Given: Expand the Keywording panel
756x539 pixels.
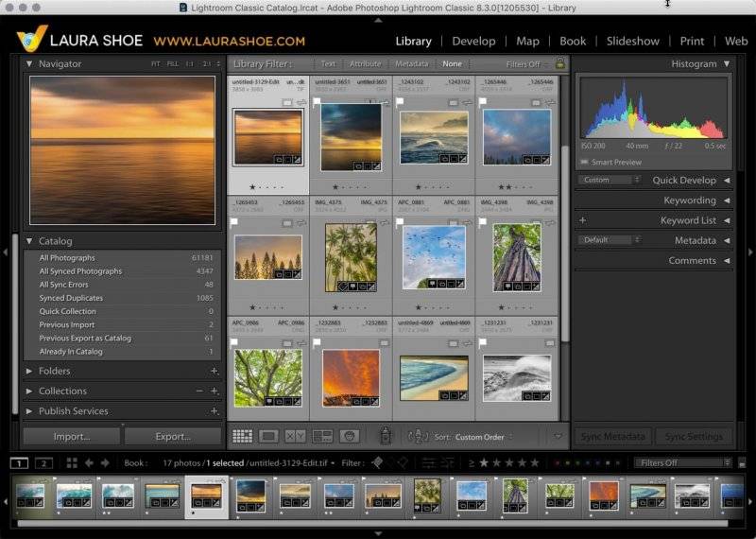Looking at the screenshot, I should pyautogui.click(x=727, y=200).
